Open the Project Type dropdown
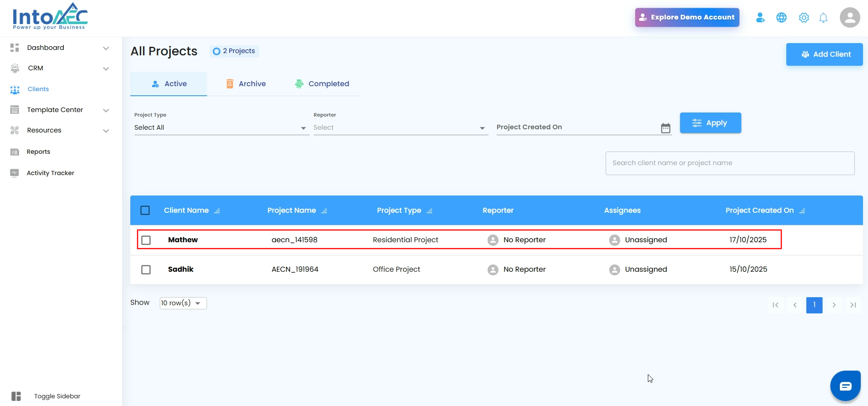This screenshot has height=406, width=868. click(221, 128)
